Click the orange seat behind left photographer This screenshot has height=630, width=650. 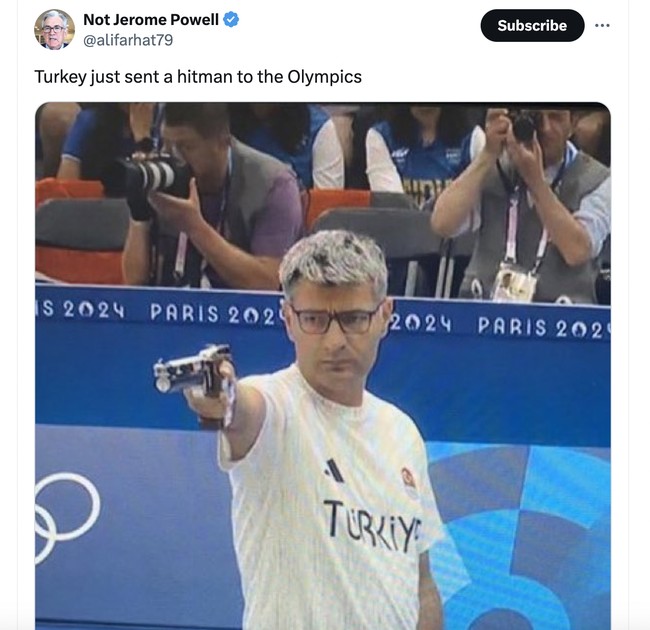79,265
